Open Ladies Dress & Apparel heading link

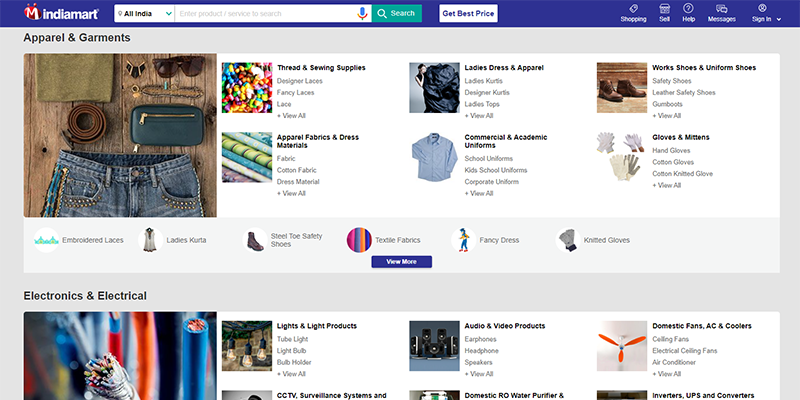pyautogui.click(x=504, y=68)
